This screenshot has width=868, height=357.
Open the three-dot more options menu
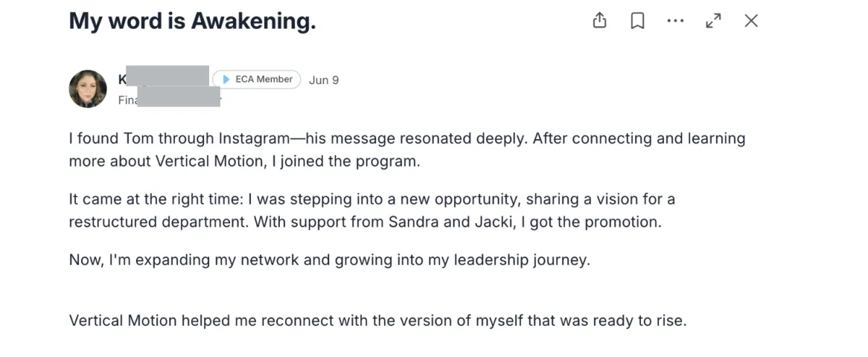coord(676,21)
